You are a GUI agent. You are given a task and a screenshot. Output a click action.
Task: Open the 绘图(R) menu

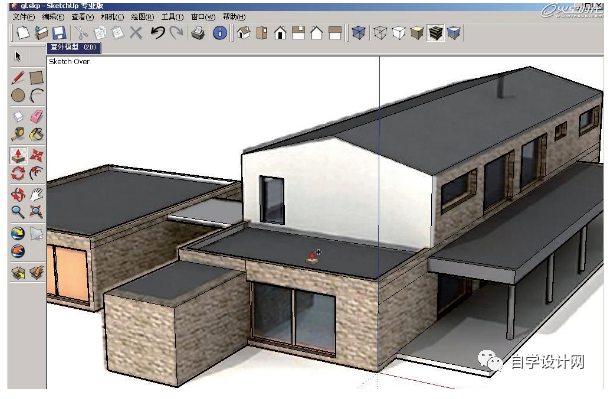pyautogui.click(x=142, y=17)
